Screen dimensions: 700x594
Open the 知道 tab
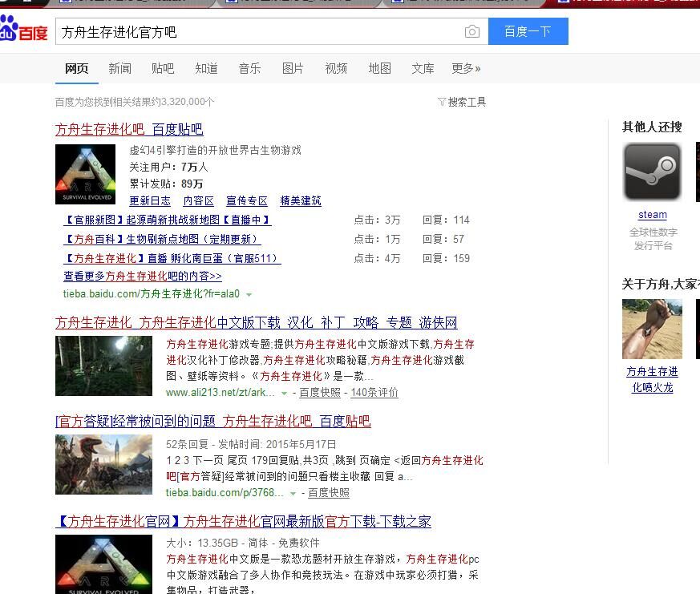[206, 68]
